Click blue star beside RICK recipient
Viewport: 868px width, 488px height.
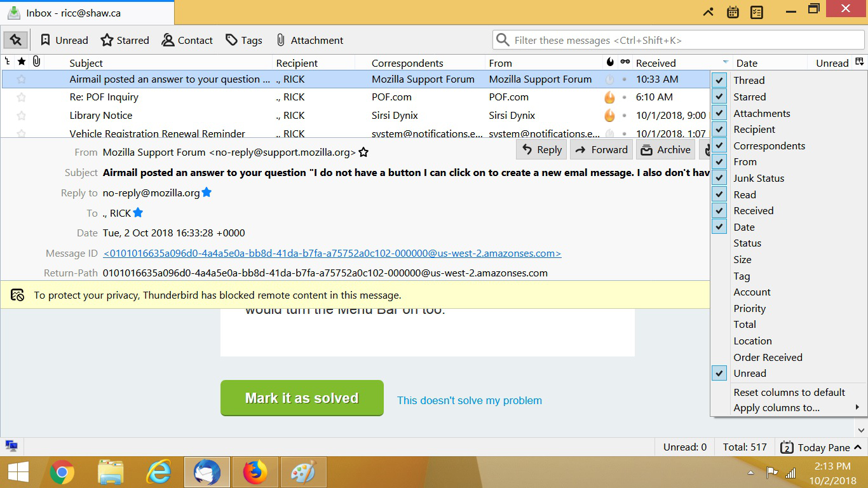[x=138, y=212]
